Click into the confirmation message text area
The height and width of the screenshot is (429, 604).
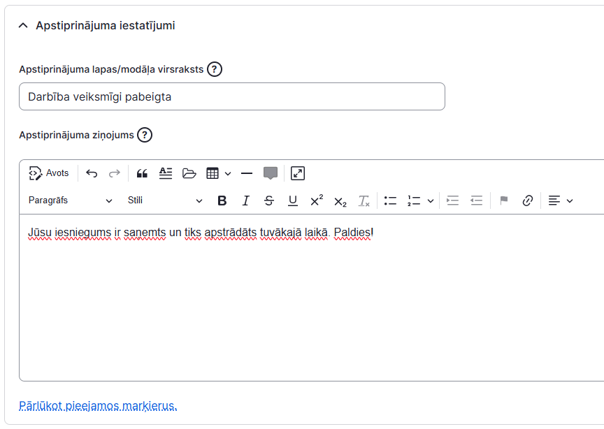(x=312, y=297)
